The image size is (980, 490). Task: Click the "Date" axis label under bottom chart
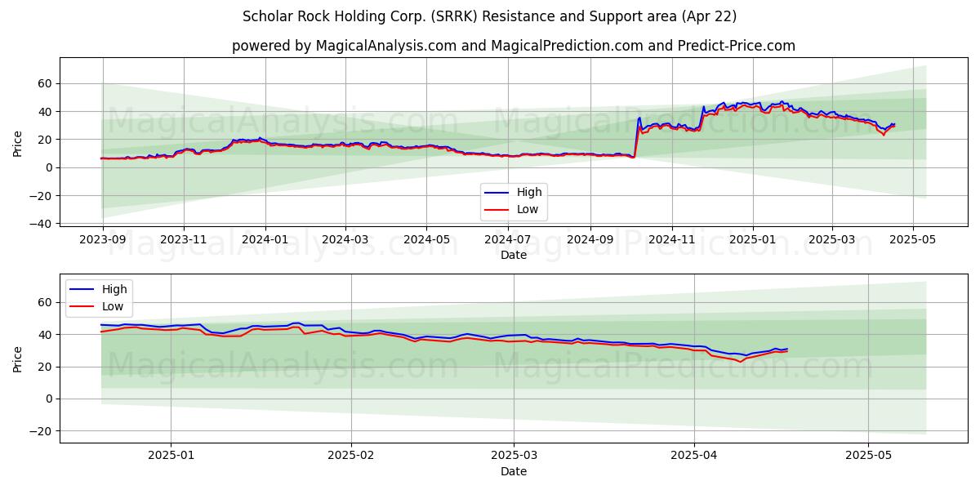514,471
